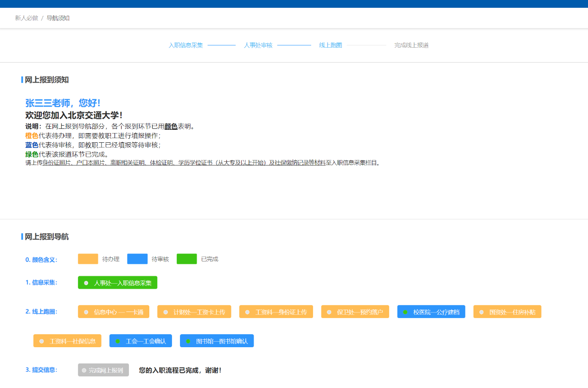This screenshot has height=388, width=588.
Task: Click the line starting 请上传身份证照片
Action: coord(203,163)
